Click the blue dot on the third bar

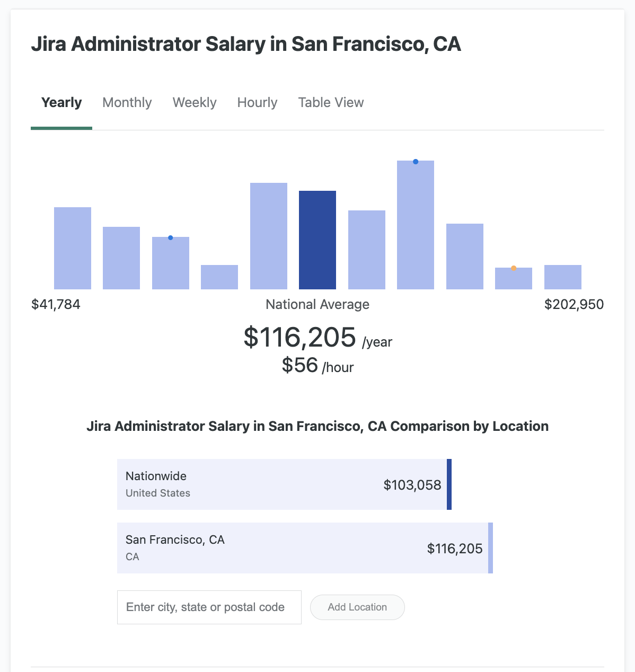tap(170, 237)
